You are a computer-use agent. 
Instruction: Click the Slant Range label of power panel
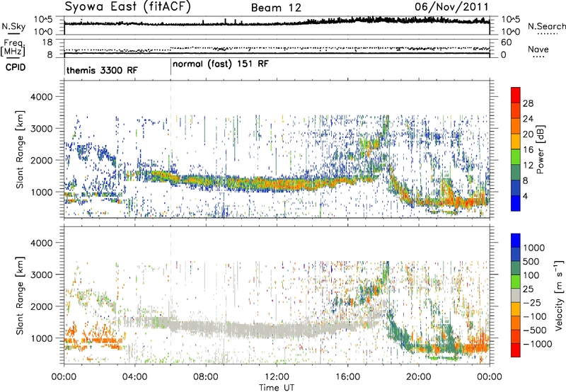[20, 149]
